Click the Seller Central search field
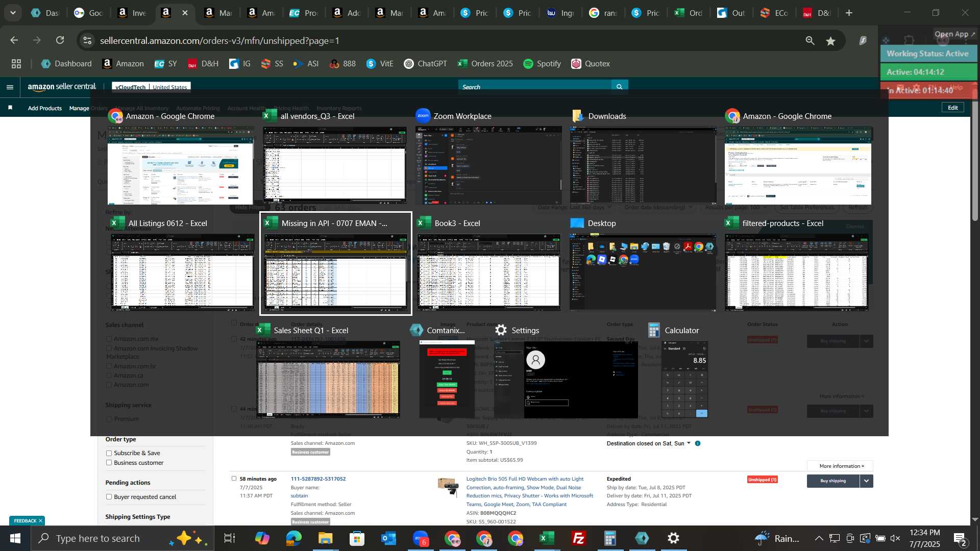Image resolution: width=980 pixels, height=551 pixels. click(x=534, y=87)
